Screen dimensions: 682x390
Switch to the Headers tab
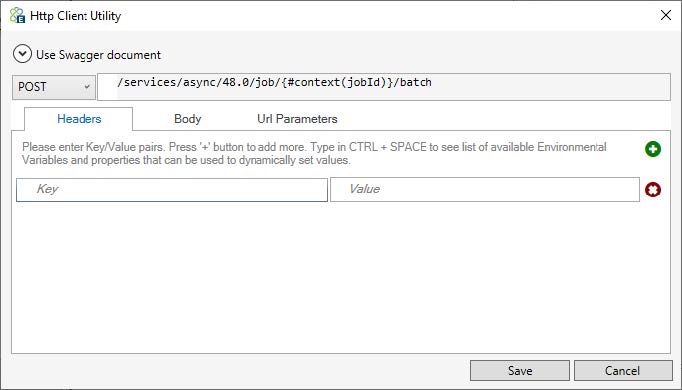79,119
